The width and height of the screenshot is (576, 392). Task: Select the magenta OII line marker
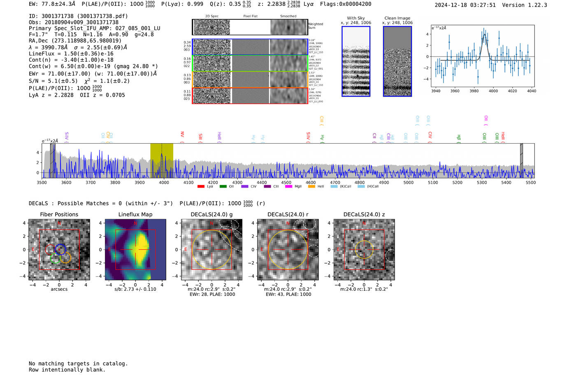pyautogui.click(x=486, y=121)
